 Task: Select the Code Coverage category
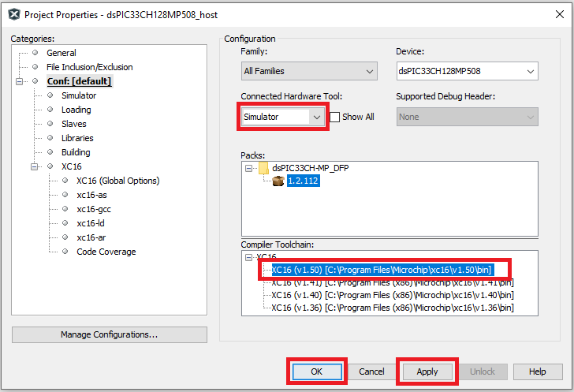106,252
